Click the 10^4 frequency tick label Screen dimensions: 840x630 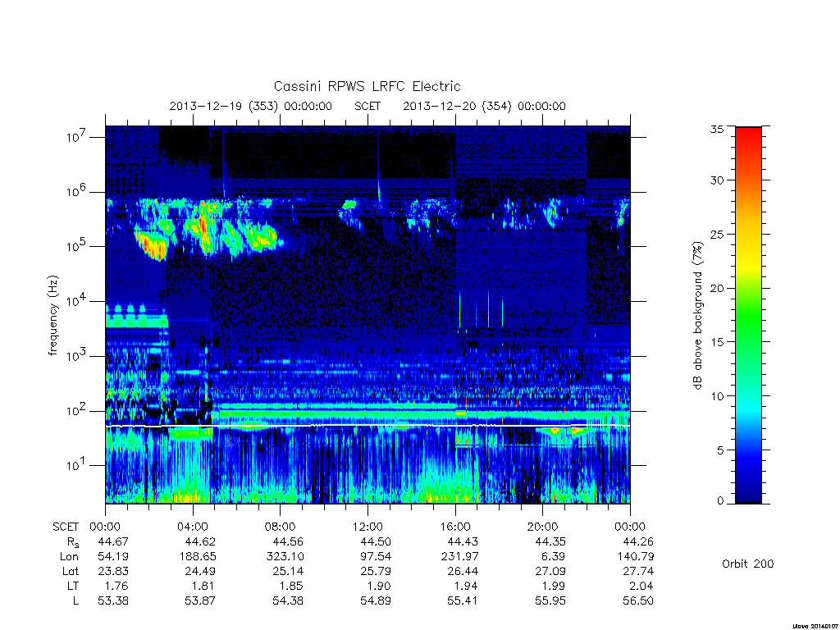point(76,301)
